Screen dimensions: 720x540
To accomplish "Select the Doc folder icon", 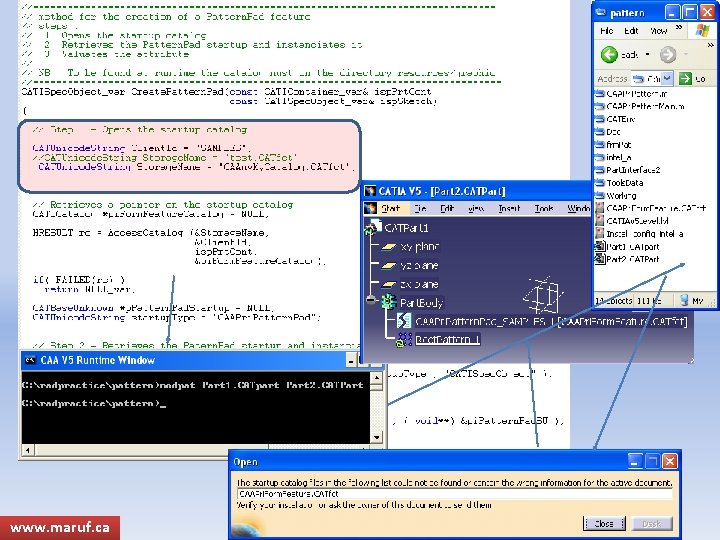I will [x=600, y=132].
